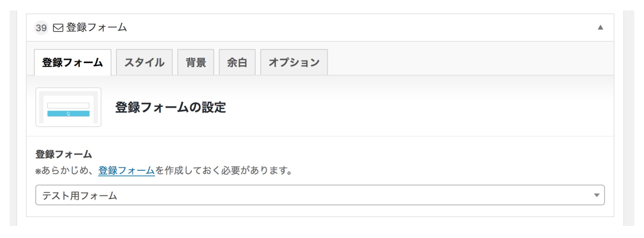Click the 登録フォーム title in the widget header
This screenshot has height=238, width=644.
coord(97,28)
